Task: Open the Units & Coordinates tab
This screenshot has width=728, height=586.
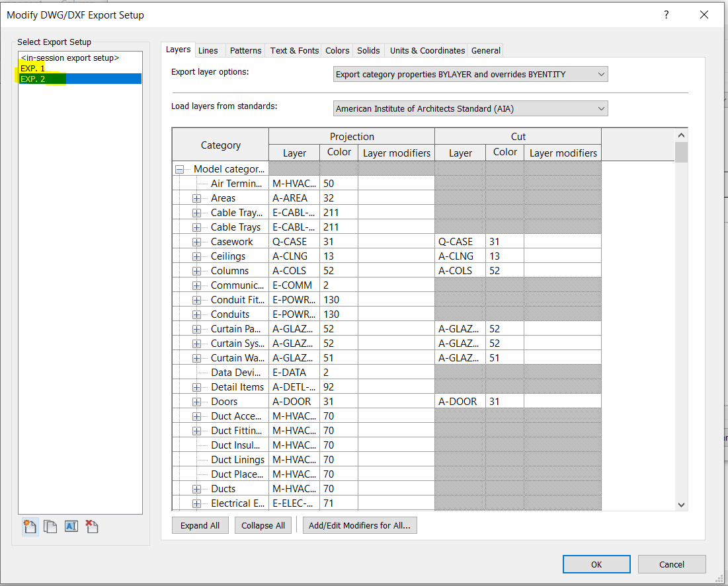Action: (x=426, y=50)
